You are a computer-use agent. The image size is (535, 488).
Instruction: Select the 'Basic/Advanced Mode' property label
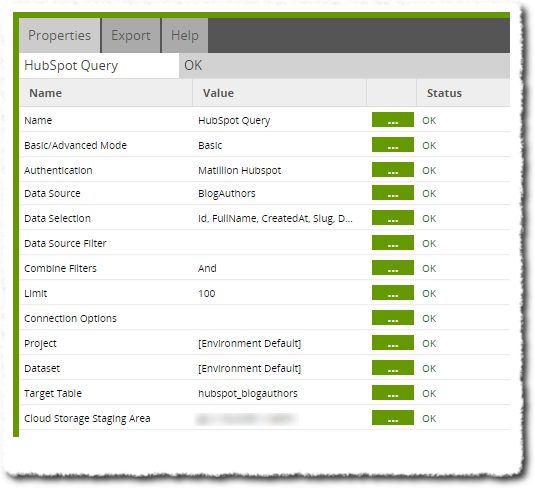tap(75, 145)
